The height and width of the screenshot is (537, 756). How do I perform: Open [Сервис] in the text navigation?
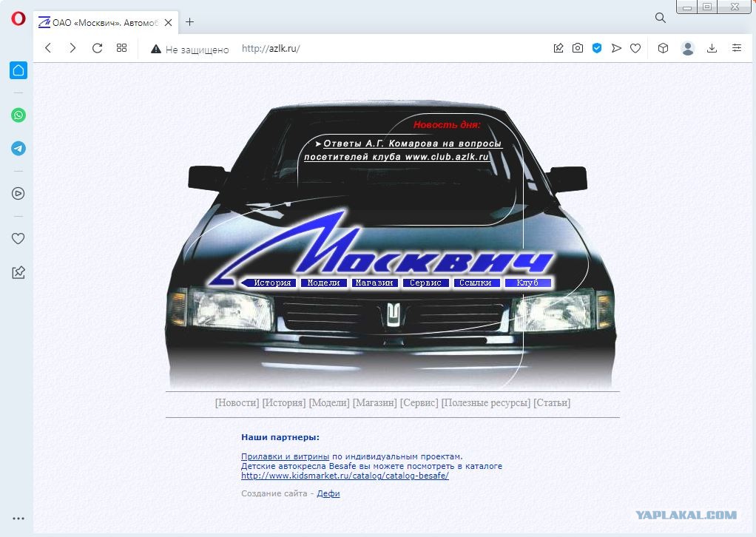[419, 402]
